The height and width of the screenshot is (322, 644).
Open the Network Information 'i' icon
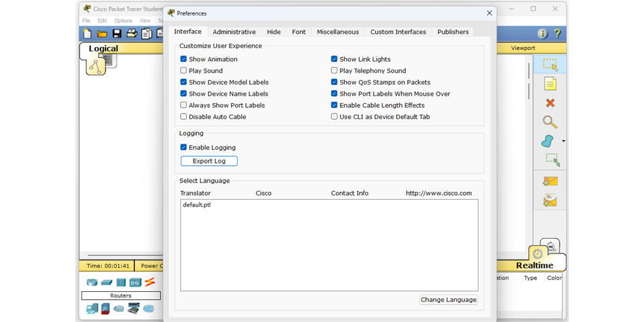(543, 34)
